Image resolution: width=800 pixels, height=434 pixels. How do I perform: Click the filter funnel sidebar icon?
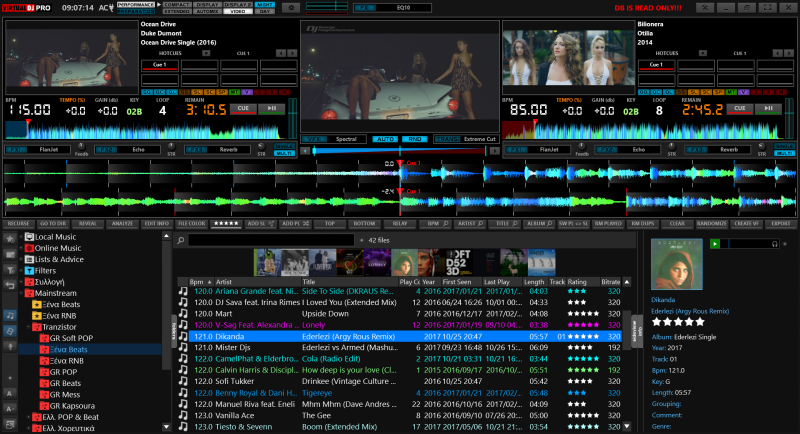(10, 270)
